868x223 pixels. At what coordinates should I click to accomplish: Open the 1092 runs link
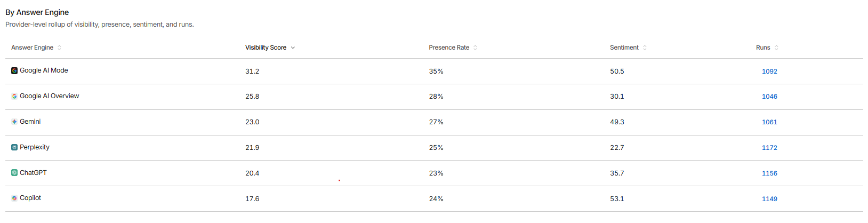pos(769,71)
